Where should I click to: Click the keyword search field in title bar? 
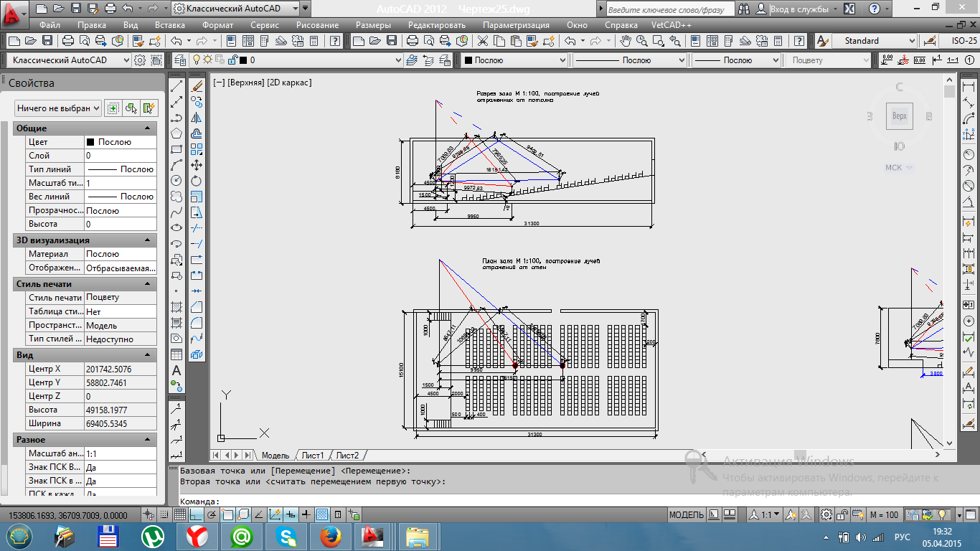point(670,9)
